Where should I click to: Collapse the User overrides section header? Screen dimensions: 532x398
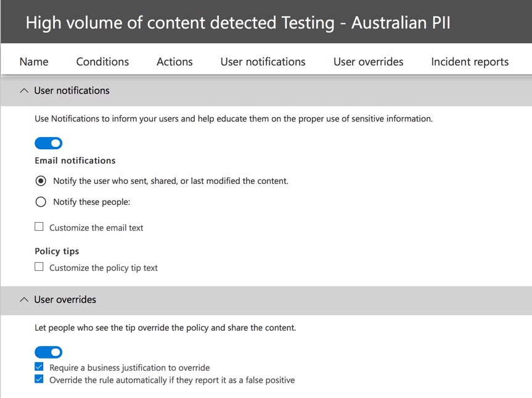click(65, 299)
